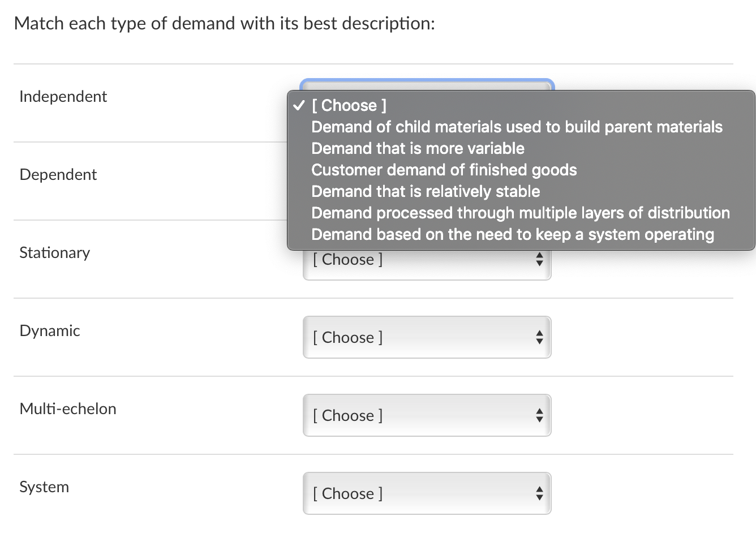Viewport: 756px width, 542px height.
Task: Pick "Demand that is more variable"
Action: pyautogui.click(x=418, y=149)
